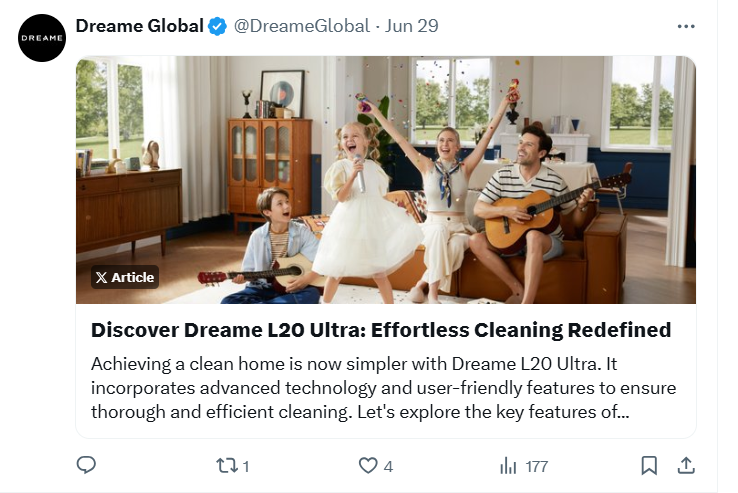738x493 pixels.
Task: Like the post with the heart icon
Action: coord(368,465)
